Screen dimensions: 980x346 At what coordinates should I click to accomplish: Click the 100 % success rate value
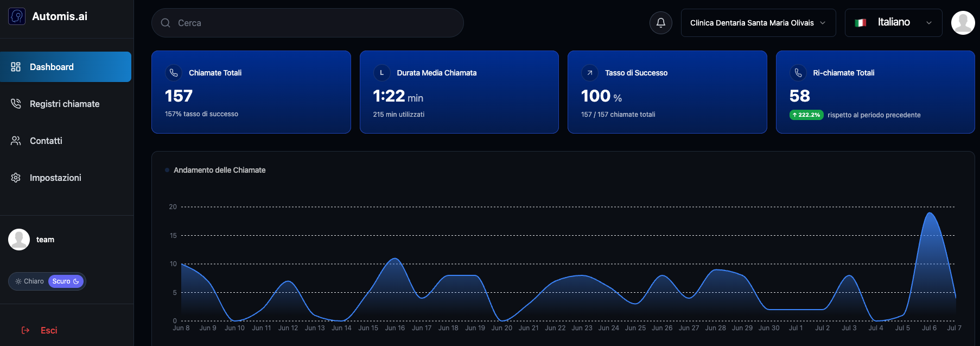602,96
